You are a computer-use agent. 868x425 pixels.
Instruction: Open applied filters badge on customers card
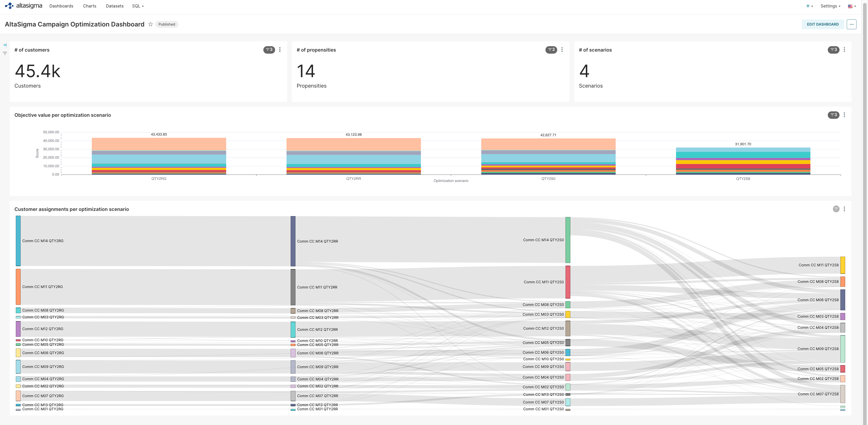click(x=269, y=50)
